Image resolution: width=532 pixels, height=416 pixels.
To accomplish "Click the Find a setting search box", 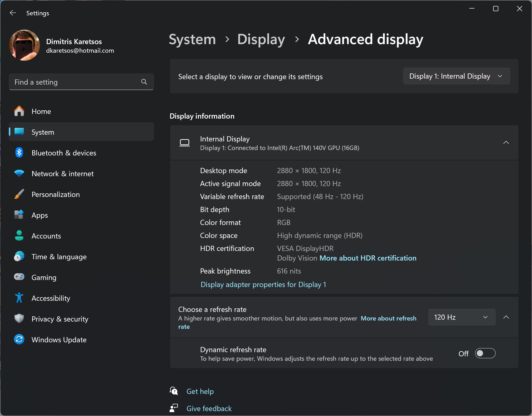I will (75, 82).
